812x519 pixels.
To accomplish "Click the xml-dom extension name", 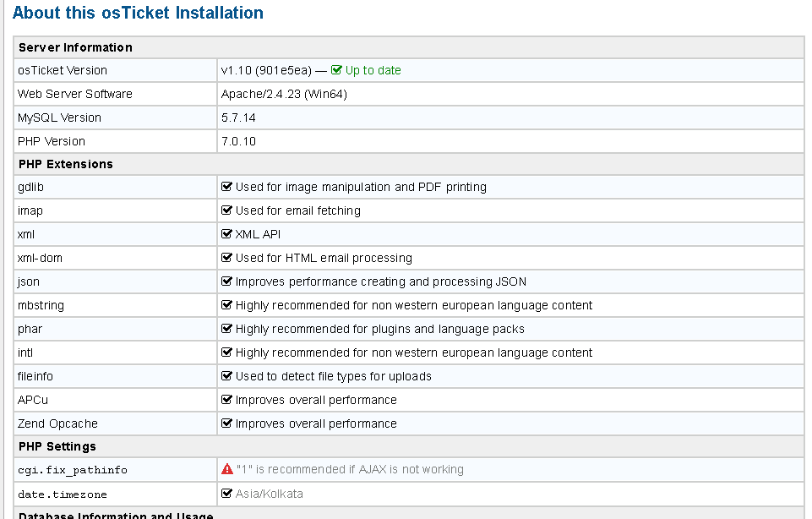I will point(40,258).
